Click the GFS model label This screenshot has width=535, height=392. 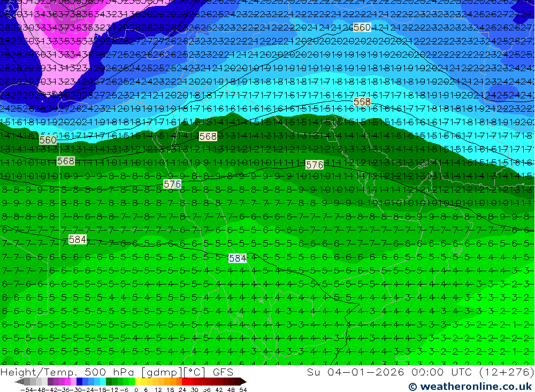[x=223, y=372]
